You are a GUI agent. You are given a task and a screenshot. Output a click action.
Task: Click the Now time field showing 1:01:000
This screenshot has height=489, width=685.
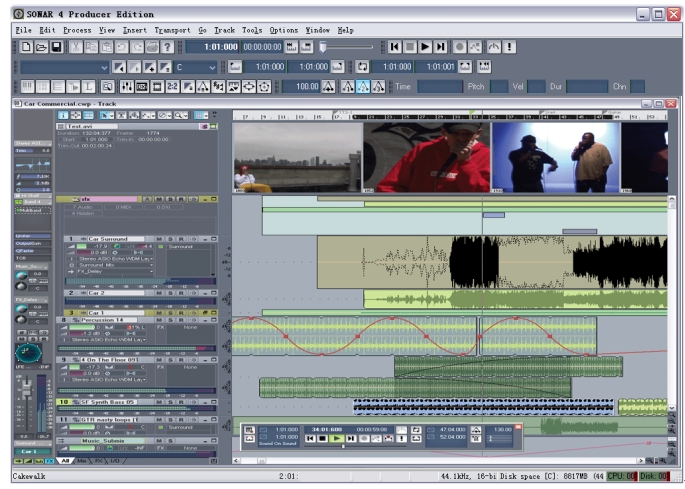(x=213, y=47)
